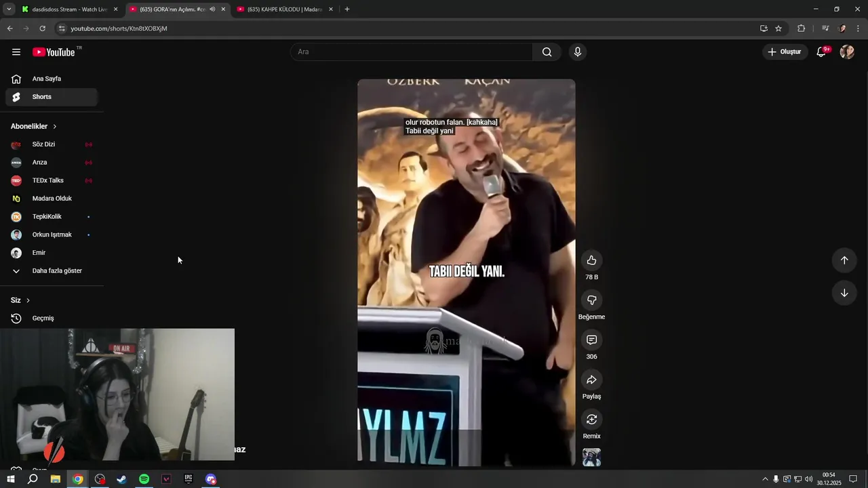Screen dimensions: 868x488
Task: Go to the next Short (down arrow)
Action: tap(844, 293)
